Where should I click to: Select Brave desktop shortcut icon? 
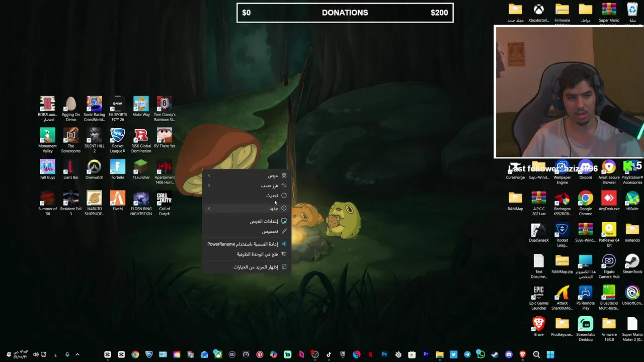(538, 327)
